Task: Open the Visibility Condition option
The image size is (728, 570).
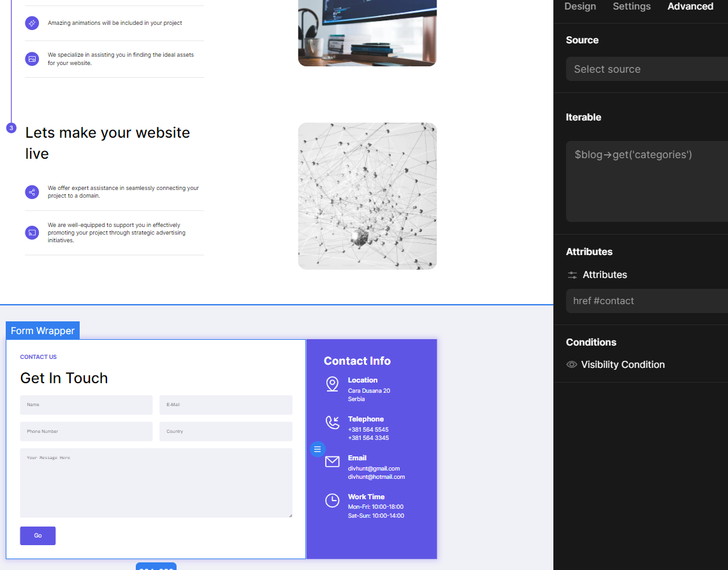Action: tap(623, 365)
